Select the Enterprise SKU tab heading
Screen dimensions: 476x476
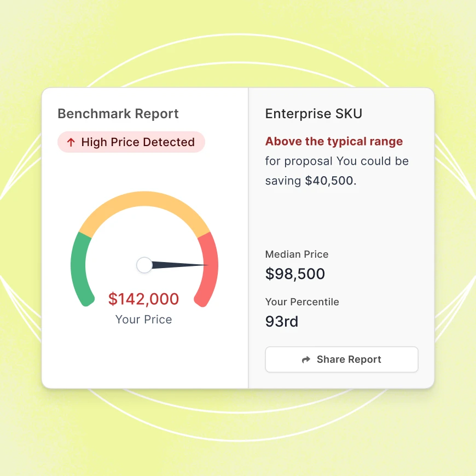314,114
